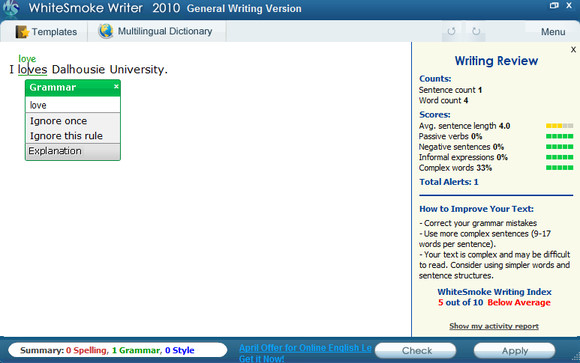This screenshot has height=363, width=580.
Task: Open 'Show my activity report' link
Action: coord(494,326)
